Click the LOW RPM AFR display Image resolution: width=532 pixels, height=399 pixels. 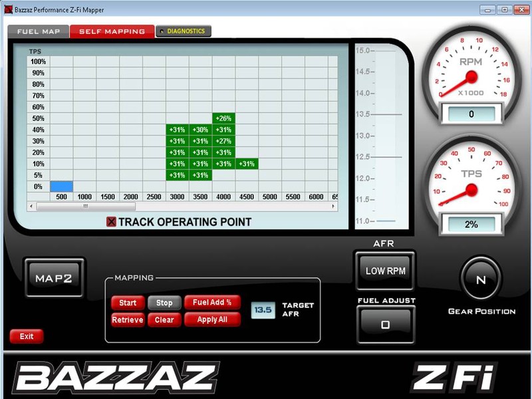click(385, 271)
